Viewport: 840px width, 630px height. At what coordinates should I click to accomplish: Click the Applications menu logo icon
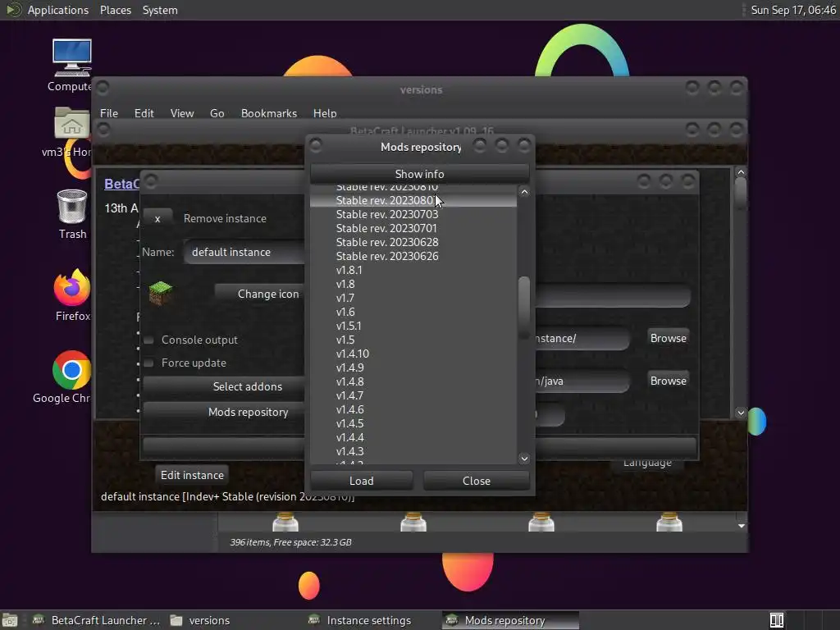pos(13,10)
